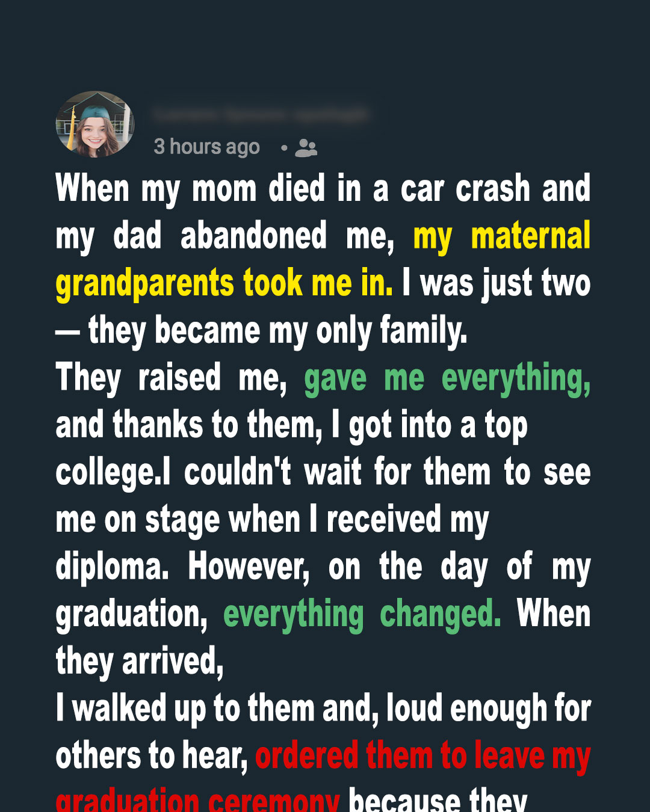Click green phrase 'gave me everything,'
The height and width of the screenshot is (812, 650).
(447, 378)
